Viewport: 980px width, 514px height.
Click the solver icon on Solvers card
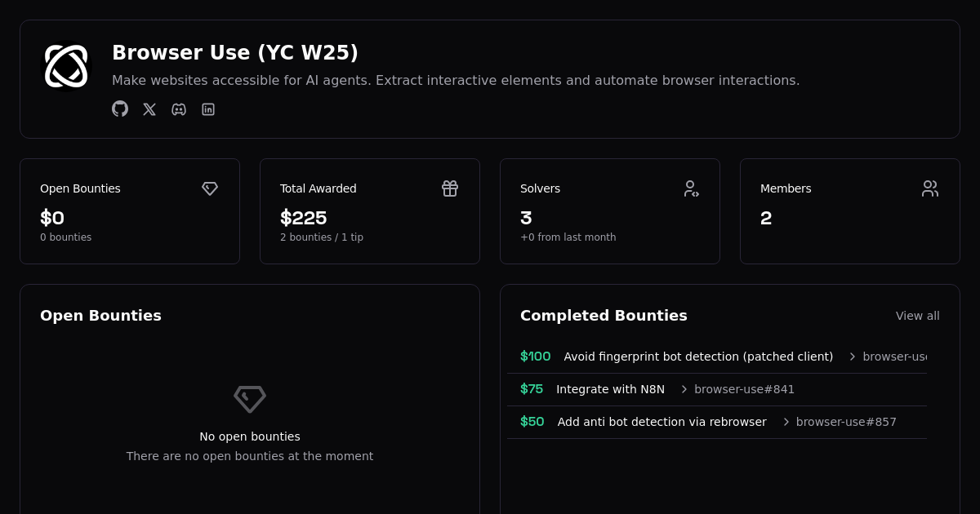[690, 188]
